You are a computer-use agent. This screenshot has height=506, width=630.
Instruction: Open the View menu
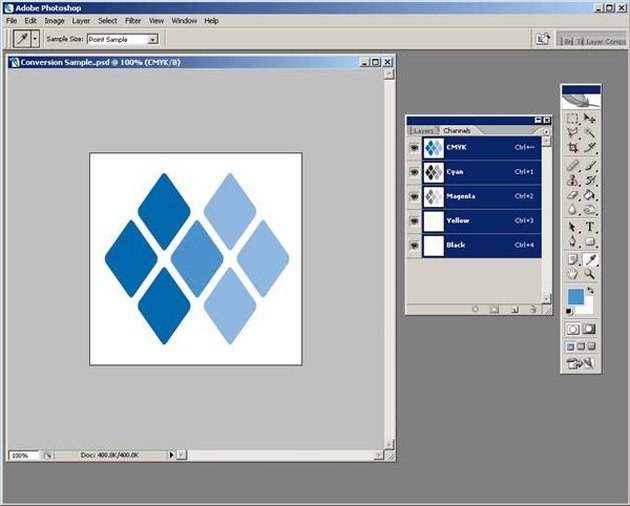click(x=156, y=20)
